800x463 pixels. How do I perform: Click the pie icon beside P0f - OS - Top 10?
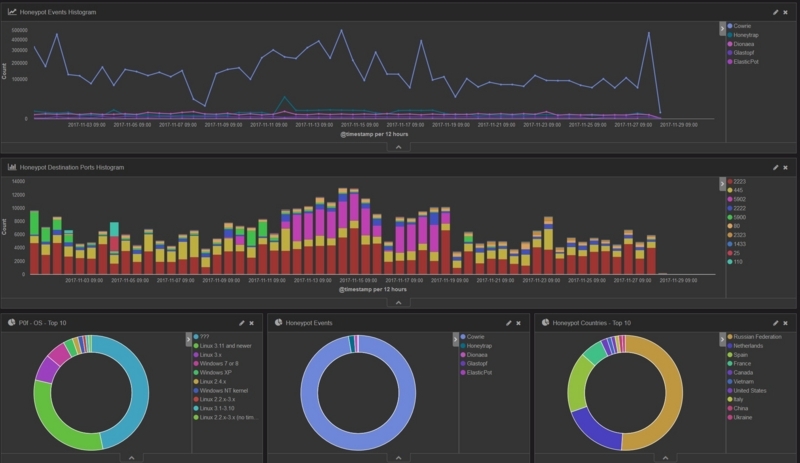[12, 323]
